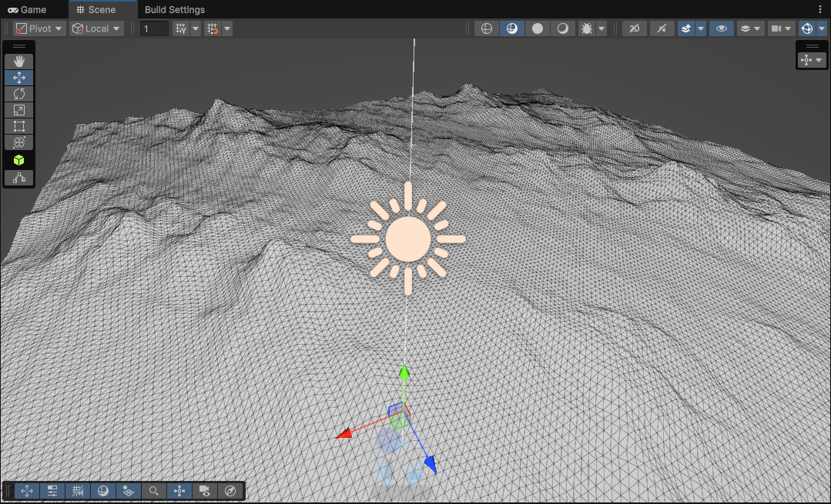
Task: Toggle 2D view mode
Action: tap(634, 28)
